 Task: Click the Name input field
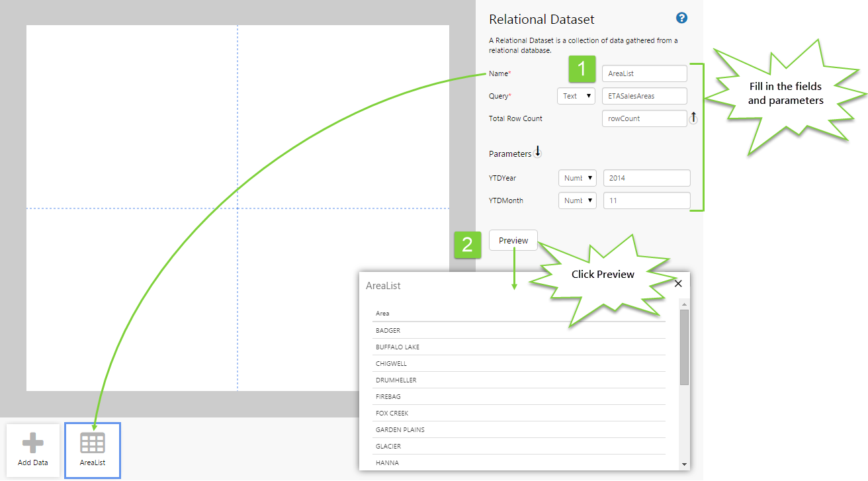644,73
